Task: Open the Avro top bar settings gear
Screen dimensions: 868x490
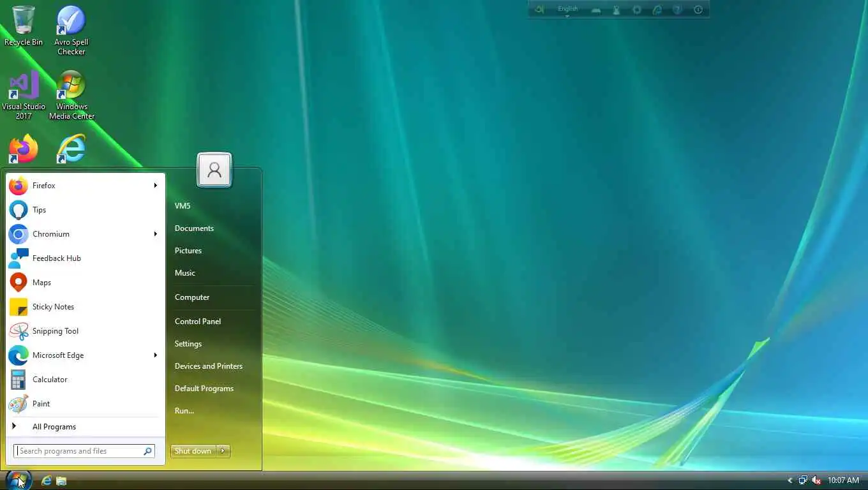Action: (x=636, y=10)
